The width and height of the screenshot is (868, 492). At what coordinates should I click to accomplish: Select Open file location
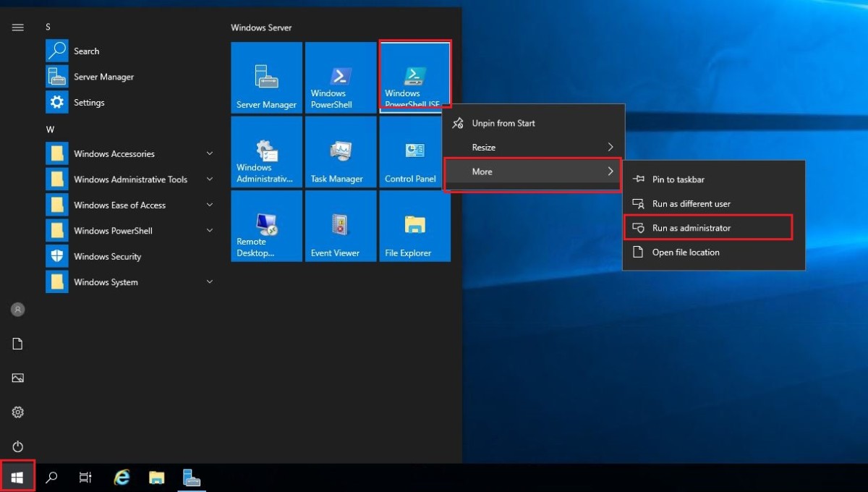click(714, 253)
